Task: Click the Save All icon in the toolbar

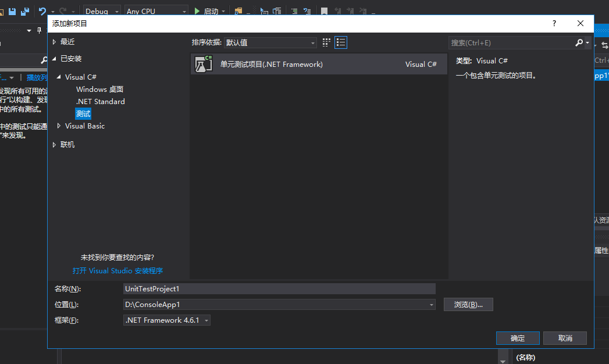Action: 25,11
